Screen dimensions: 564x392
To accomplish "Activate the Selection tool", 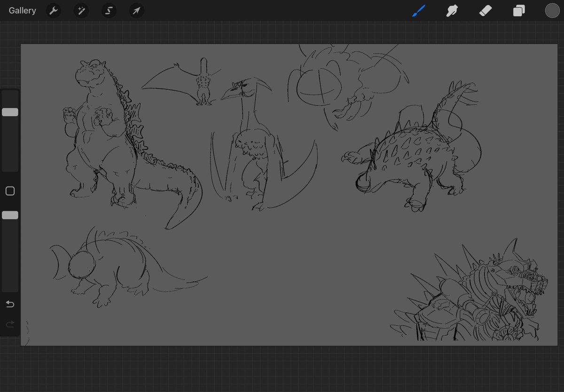I will click(109, 10).
